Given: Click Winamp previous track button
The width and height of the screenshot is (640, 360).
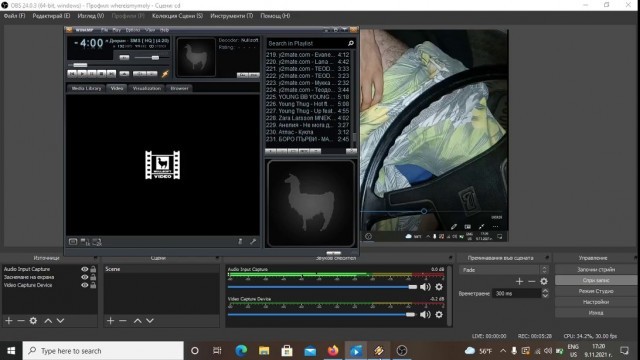Looking at the screenshot, I should (72, 74).
